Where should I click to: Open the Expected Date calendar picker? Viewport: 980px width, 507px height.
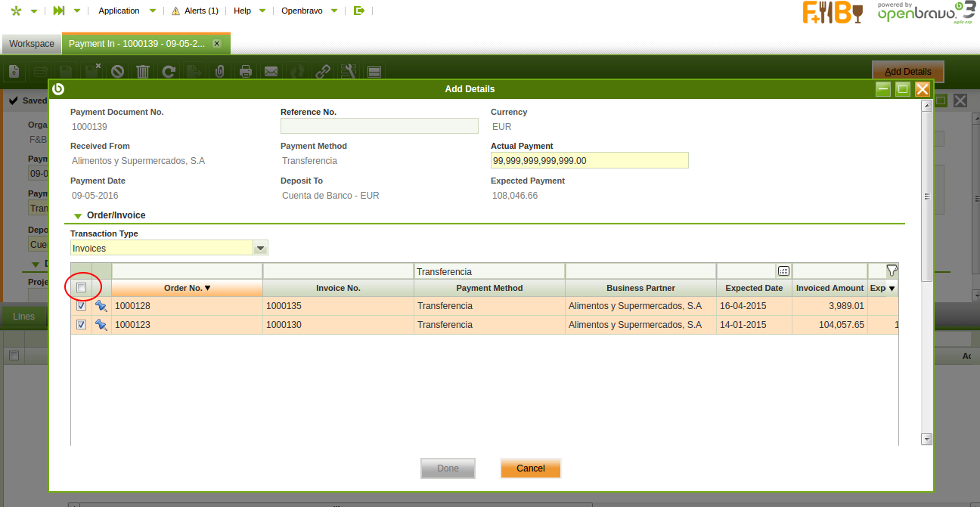(x=783, y=271)
